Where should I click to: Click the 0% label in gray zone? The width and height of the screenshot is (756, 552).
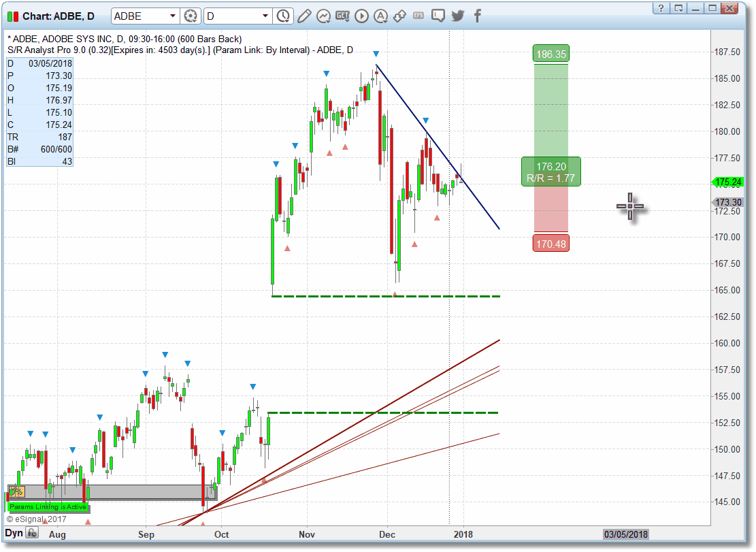(x=16, y=491)
